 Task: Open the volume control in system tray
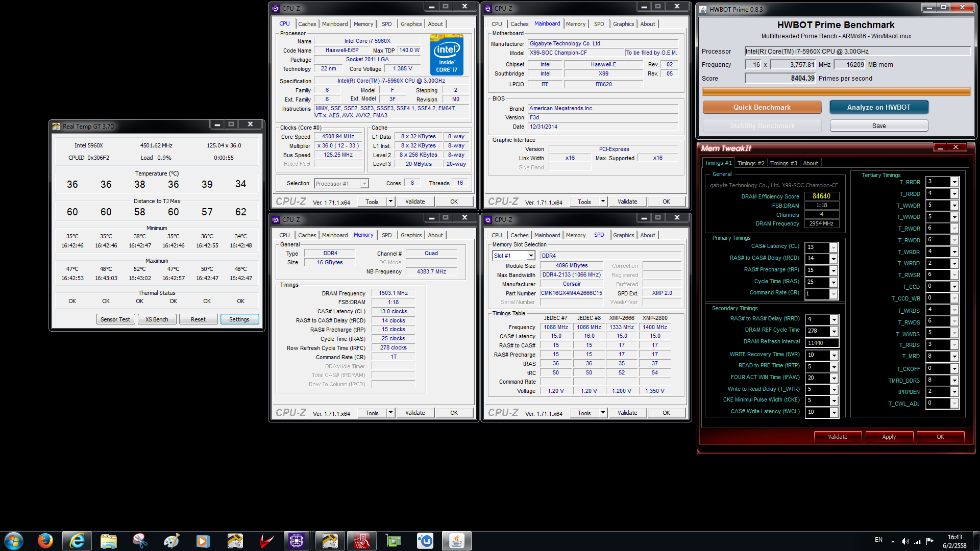905,541
